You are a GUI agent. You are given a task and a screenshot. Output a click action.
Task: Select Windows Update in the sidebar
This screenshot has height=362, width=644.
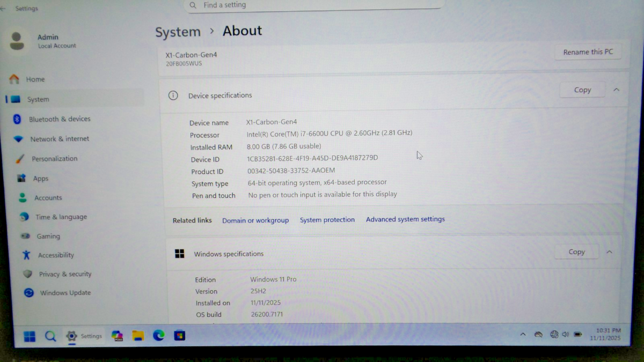65,293
